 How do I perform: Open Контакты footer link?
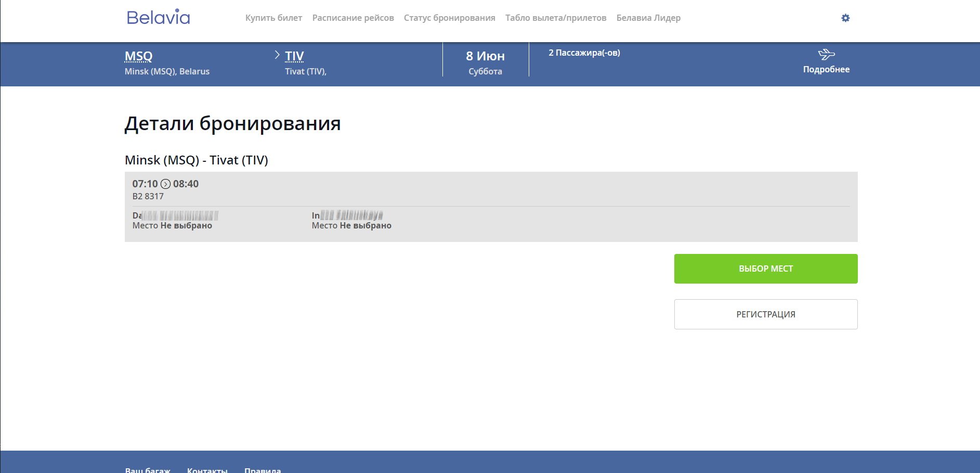207,469
